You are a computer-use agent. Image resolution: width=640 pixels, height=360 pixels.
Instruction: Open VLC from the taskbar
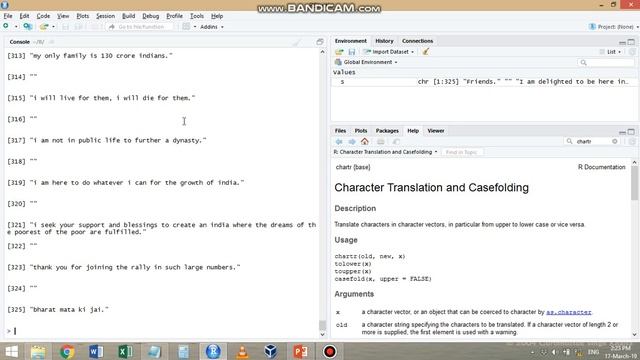(x=242, y=351)
